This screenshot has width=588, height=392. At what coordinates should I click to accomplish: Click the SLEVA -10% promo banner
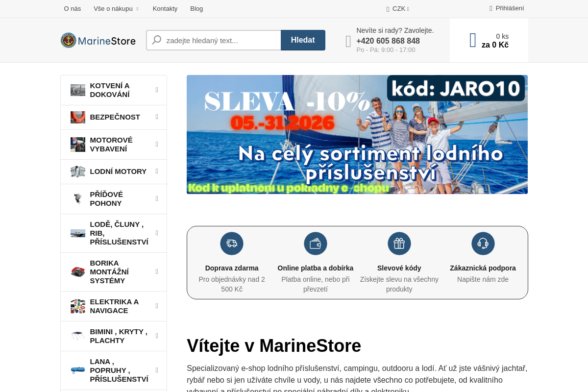pyautogui.click(x=357, y=134)
